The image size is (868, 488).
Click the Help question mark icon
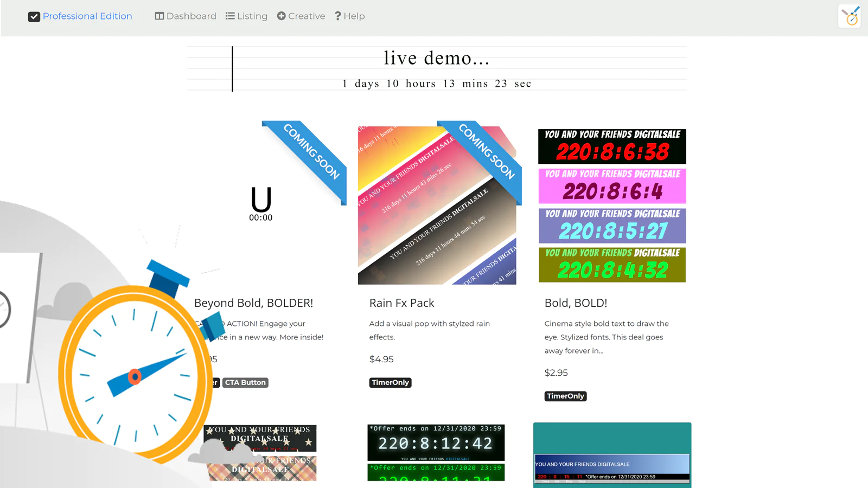click(x=338, y=16)
